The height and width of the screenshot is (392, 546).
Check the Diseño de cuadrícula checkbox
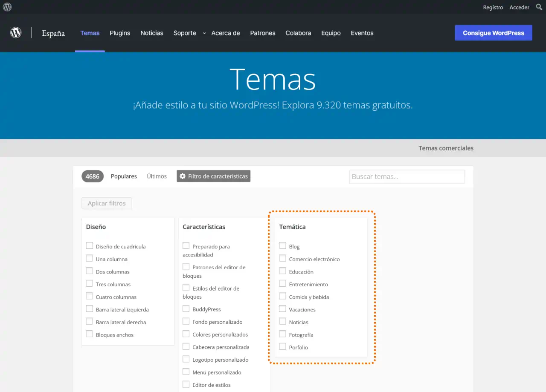[90, 245]
